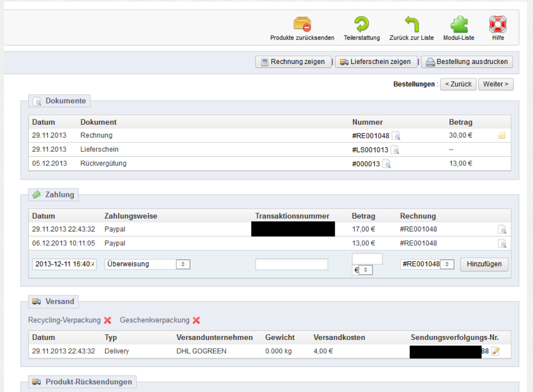Open details icon for the 17,00 € payment

coord(502,230)
